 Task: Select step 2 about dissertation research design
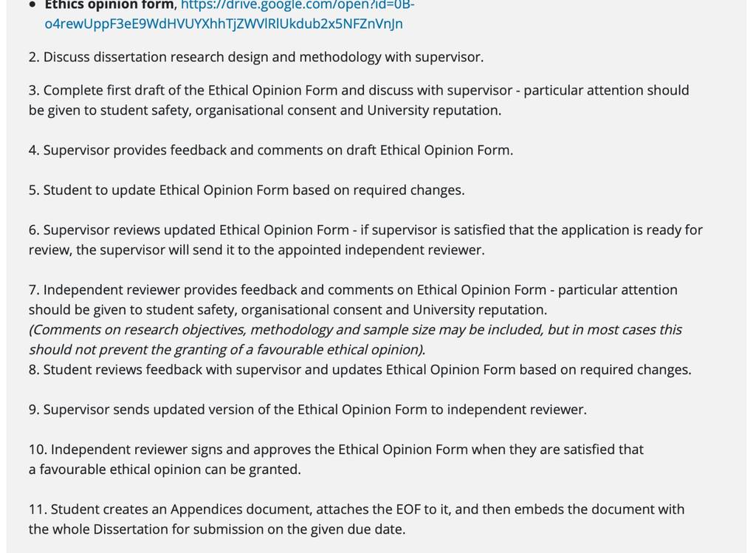[256, 57]
